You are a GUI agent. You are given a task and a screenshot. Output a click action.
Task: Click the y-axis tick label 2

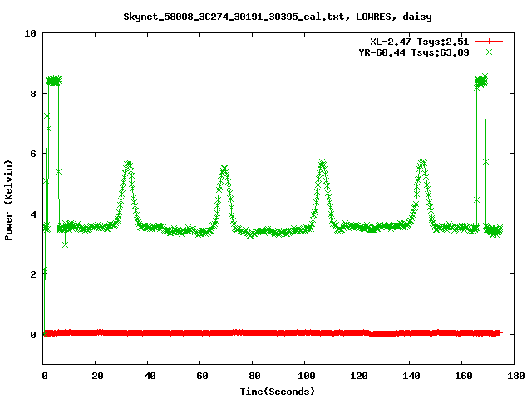(x=33, y=274)
